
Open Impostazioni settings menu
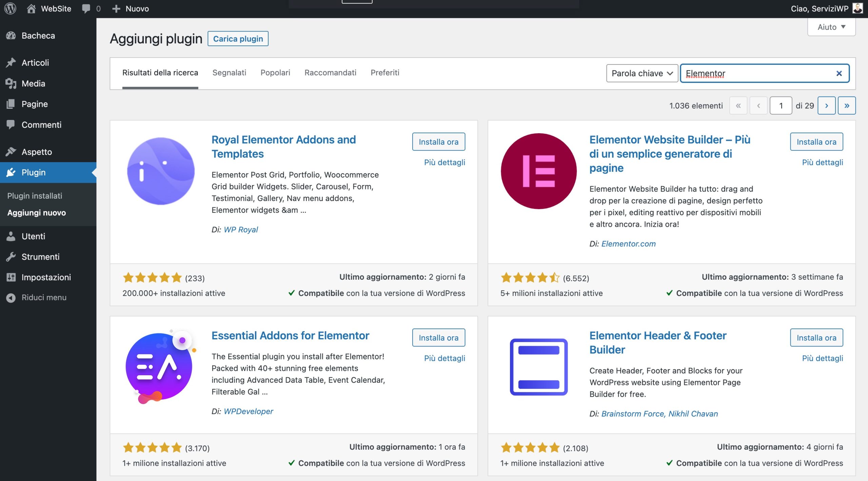[46, 277]
